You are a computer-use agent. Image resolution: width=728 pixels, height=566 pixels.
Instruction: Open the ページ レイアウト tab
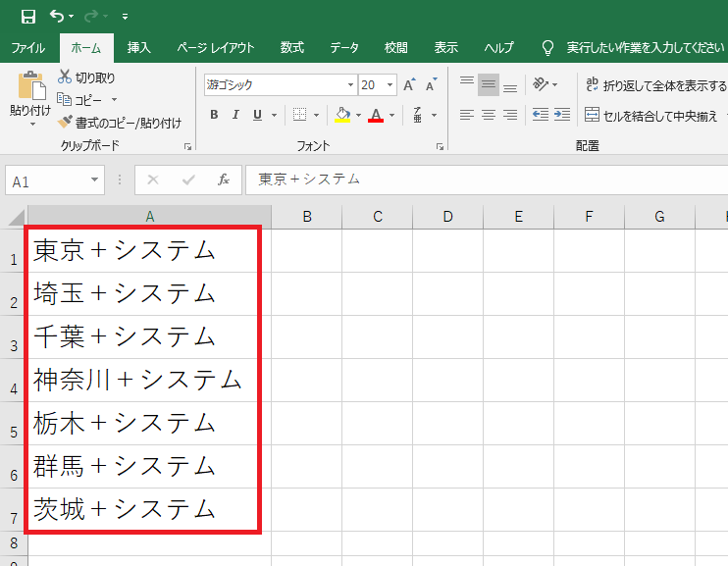click(x=216, y=47)
